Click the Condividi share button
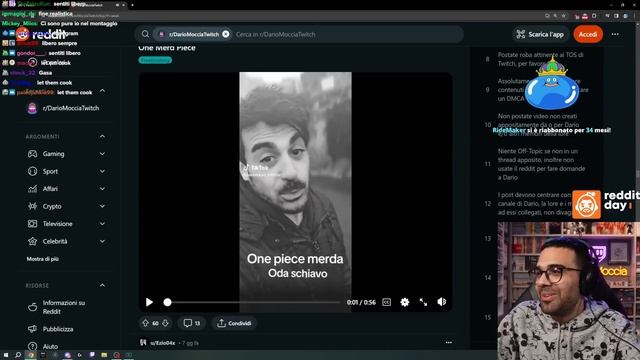Viewport: 640px width, 360px height. click(234, 323)
